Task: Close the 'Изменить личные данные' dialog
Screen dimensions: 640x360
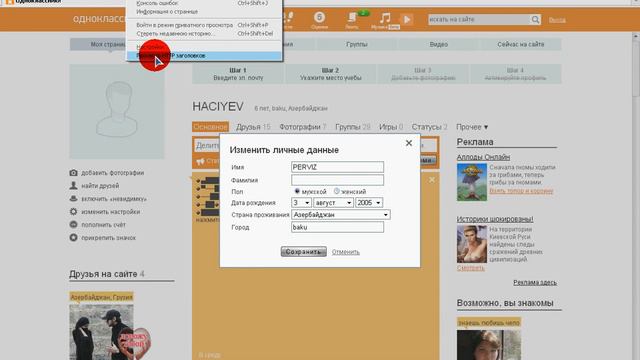Action: click(x=409, y=143)
